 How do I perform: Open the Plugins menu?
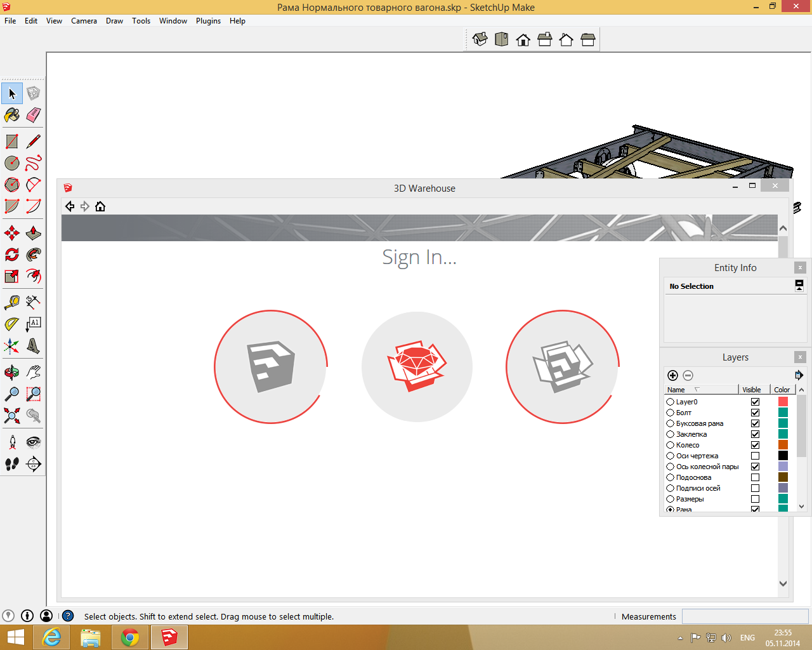coord(208,21)
